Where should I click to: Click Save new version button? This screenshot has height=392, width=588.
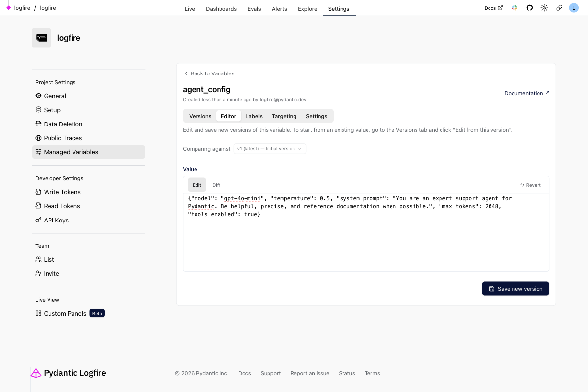tap(515, 289)
